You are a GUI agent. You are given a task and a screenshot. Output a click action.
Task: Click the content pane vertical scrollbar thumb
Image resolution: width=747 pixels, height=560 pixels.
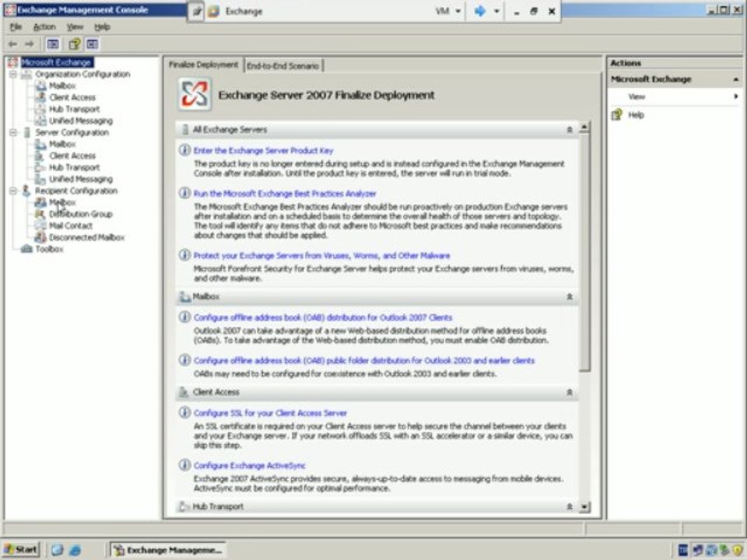click(584, 252)
